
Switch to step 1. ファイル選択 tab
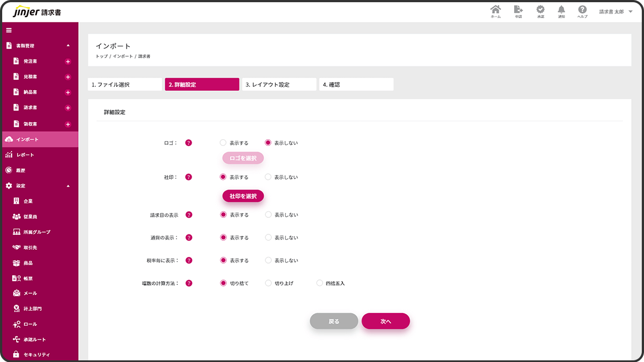(125, 85)
